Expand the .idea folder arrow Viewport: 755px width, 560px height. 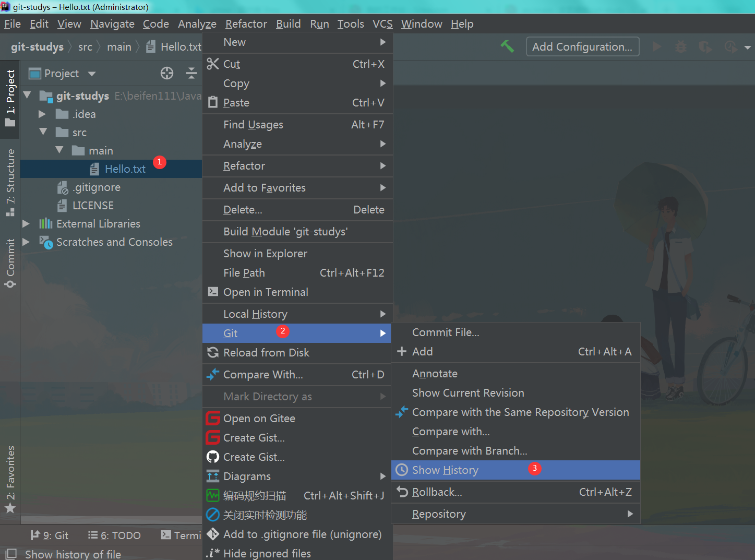43,114
